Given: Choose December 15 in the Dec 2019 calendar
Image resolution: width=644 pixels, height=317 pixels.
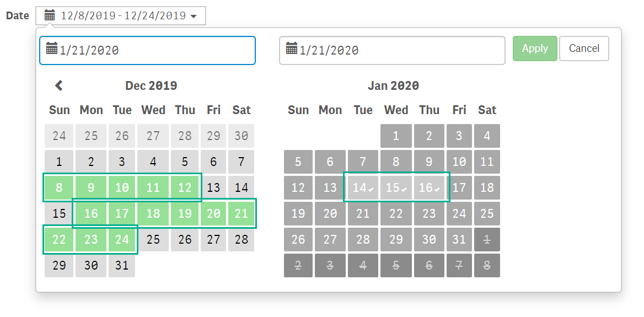Looking at the screenshot, I should point(59,213).
